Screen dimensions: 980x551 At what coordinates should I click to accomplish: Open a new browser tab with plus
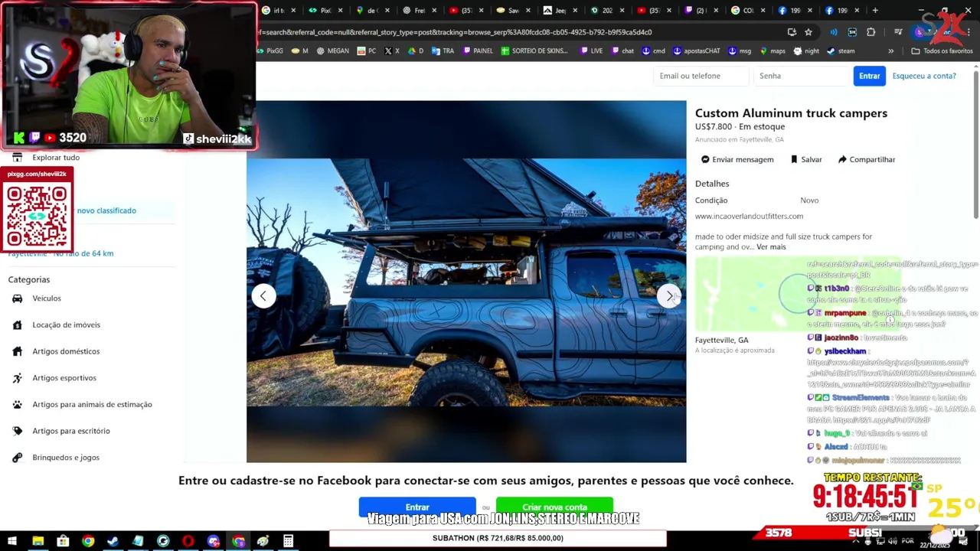[875, 10]
